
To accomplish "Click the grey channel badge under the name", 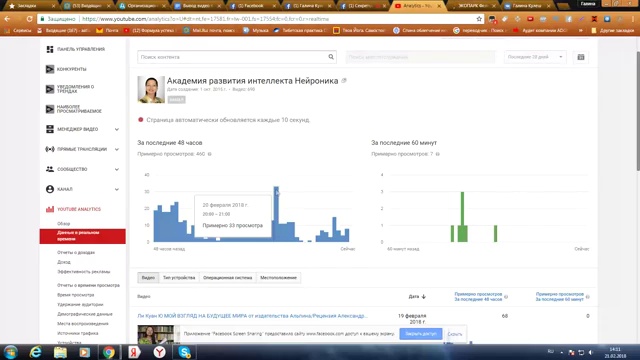I will 176,100.
